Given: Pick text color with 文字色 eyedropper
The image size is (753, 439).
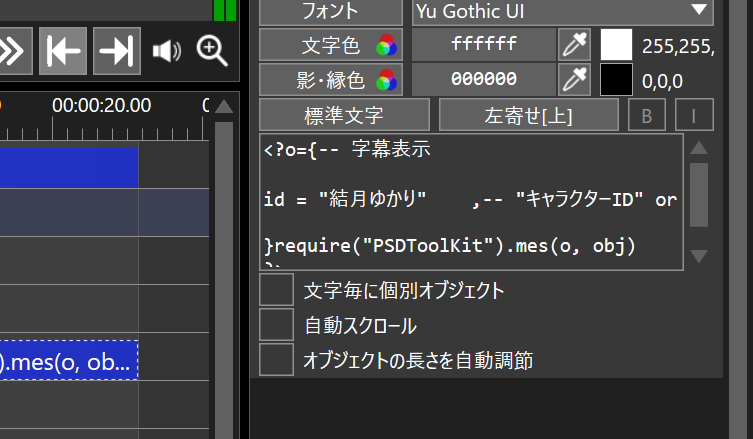Looking at the screenshot, I should tap(574, 45).
